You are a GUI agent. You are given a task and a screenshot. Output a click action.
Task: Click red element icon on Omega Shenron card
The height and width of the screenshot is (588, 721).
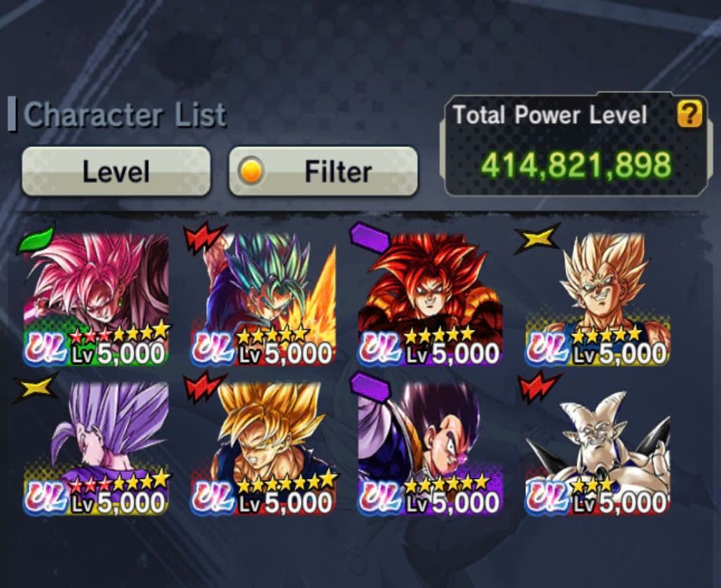[x=540, y=388]
